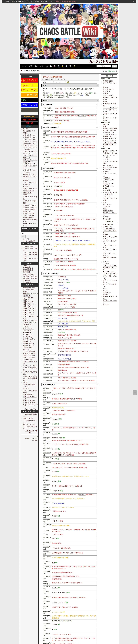Viewport: 138px width, 644px height.
Task: Click the pencil edit icon next to 騒動前
Action: point(48,100)
